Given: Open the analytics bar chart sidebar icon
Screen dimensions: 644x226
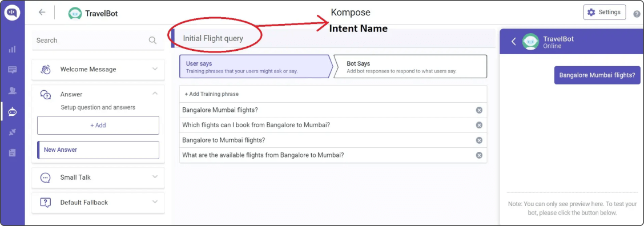Looking at the screenshot, I should coord(13,49).
